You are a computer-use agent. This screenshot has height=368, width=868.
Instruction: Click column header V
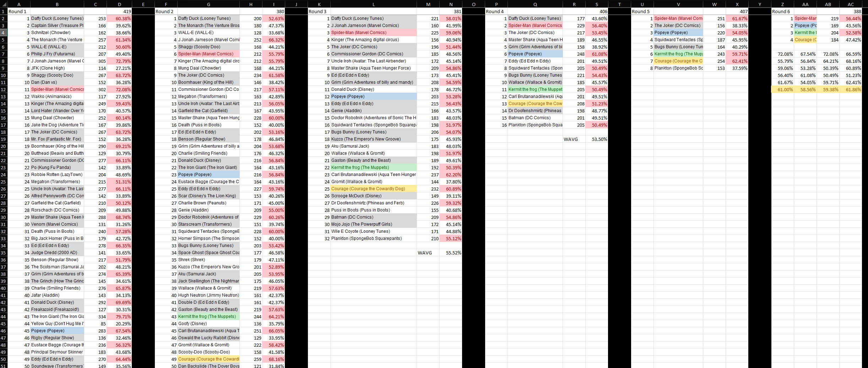tap(678, 4)
